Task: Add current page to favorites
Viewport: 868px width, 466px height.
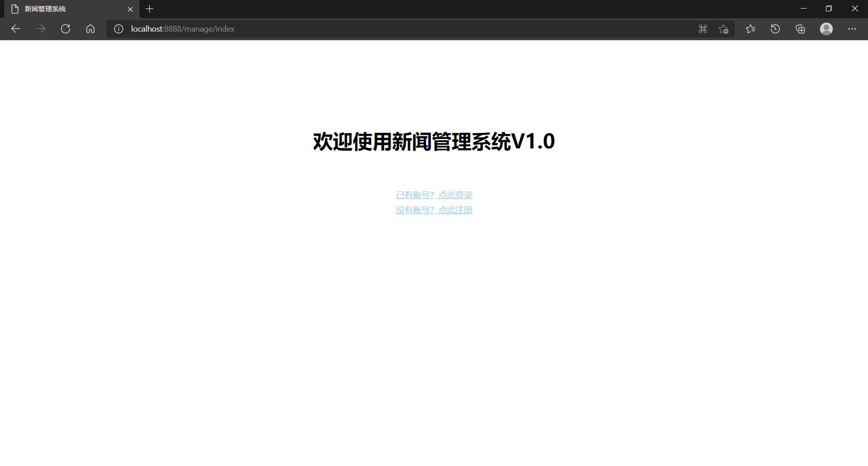Action: [723, 29]
